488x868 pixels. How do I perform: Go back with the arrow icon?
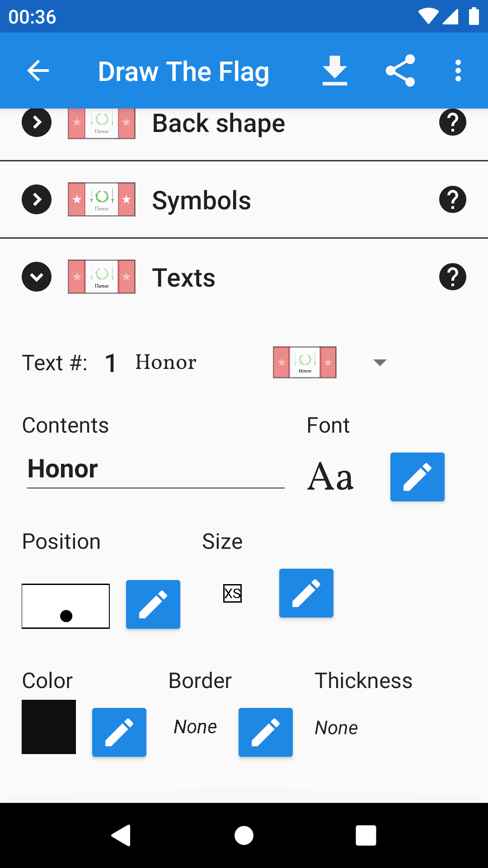(38, 71)
